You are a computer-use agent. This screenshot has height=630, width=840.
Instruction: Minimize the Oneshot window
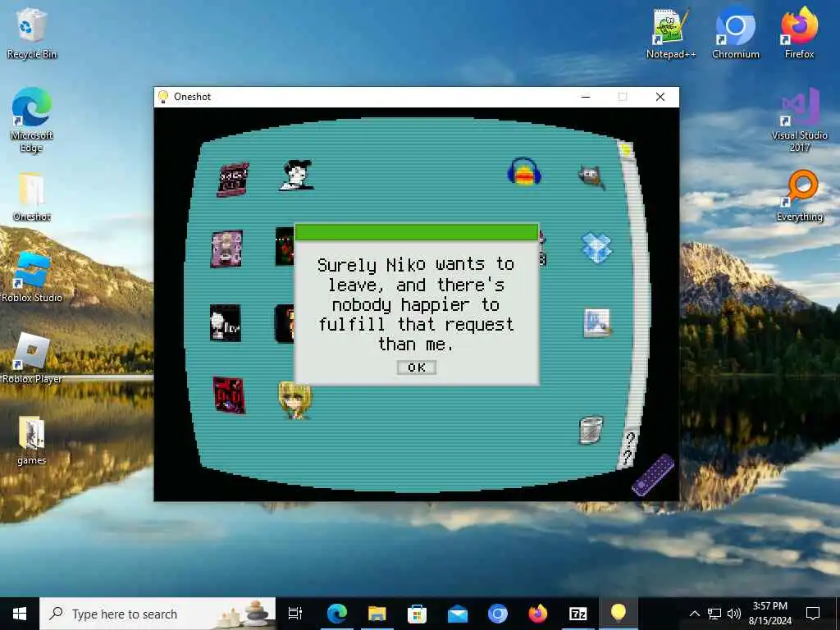(x=586, y=97)
